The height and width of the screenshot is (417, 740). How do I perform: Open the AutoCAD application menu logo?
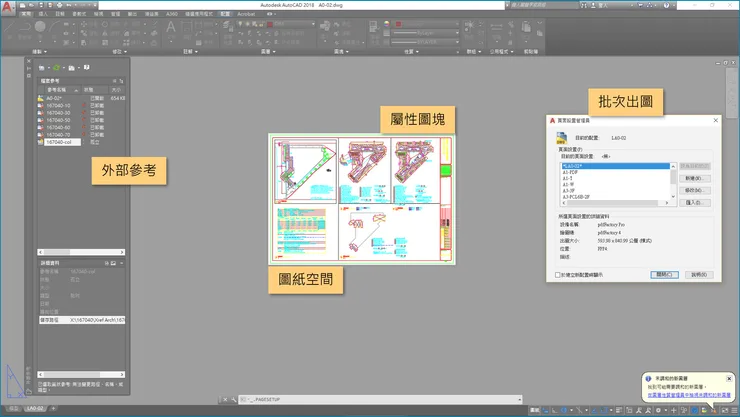click(x=9, y=7)
